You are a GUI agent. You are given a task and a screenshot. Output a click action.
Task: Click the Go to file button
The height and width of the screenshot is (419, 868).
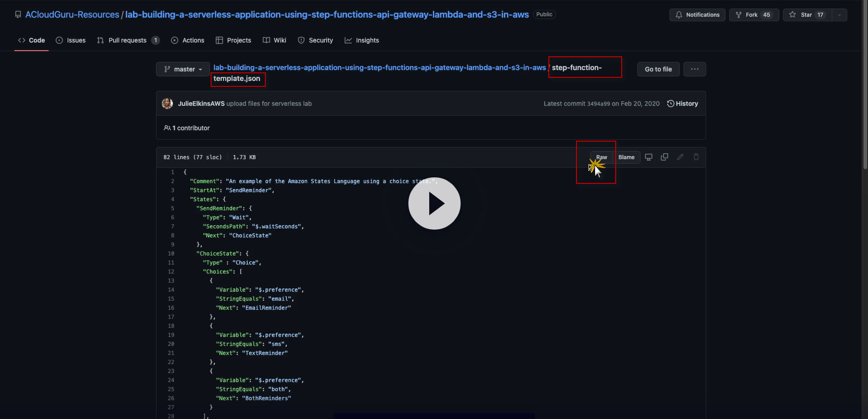coord(658,69)
